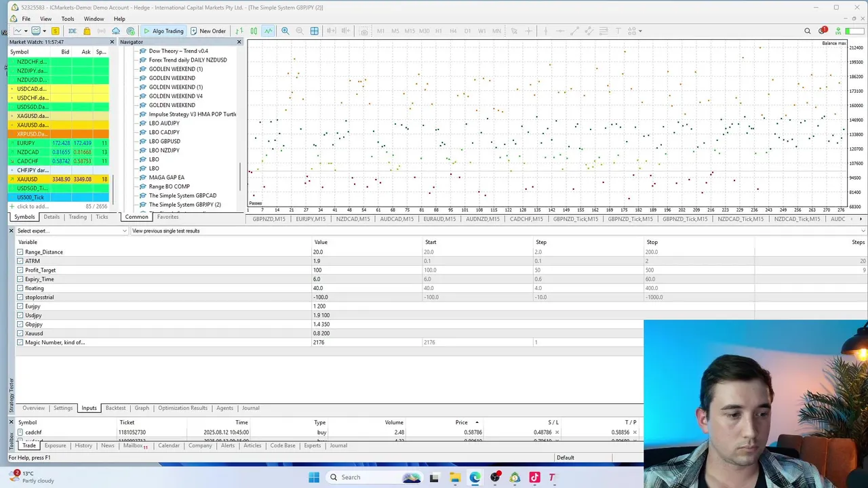
Task: Open the Help menu
Action: tap(119, 18)
